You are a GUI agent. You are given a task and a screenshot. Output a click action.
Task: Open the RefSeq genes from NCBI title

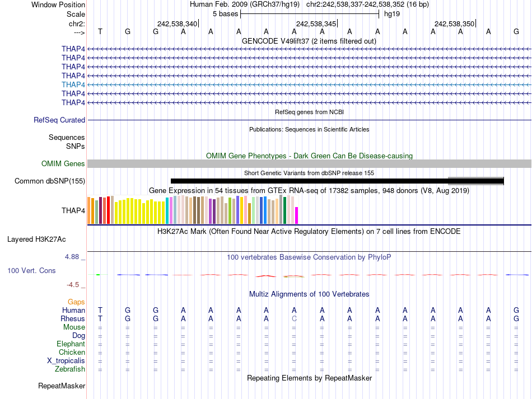coord(309,112)
